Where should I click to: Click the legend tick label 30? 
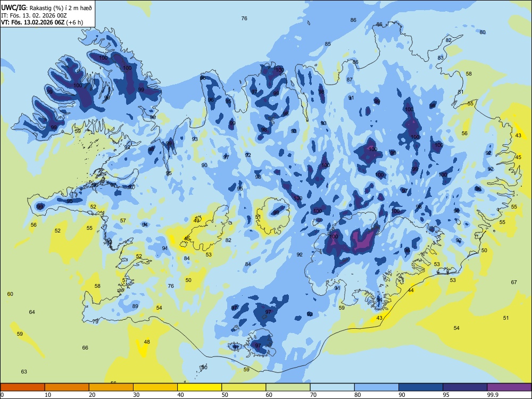click(x=136, y=395)
